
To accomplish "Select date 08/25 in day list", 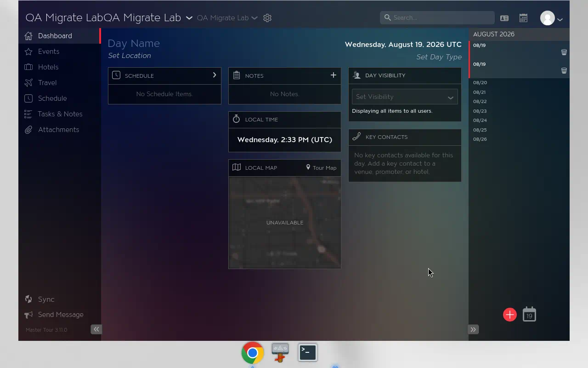I will click(x=480, y=130).
